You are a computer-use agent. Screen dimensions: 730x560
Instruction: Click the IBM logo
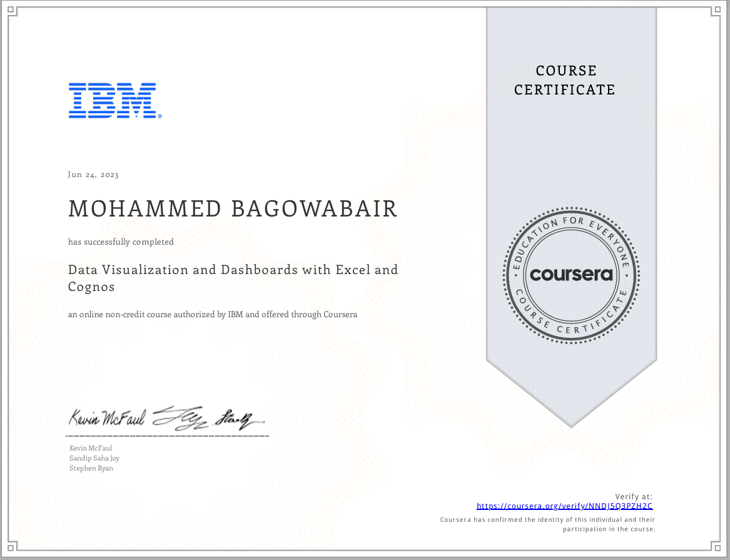pyautogui.click(x=115, y=101)
